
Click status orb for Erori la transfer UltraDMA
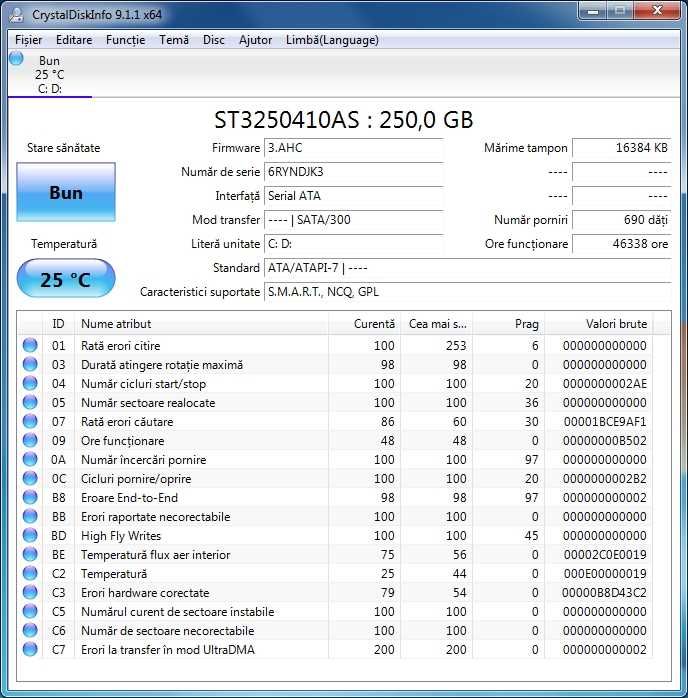pyautogui.click(x=30, y=649)
